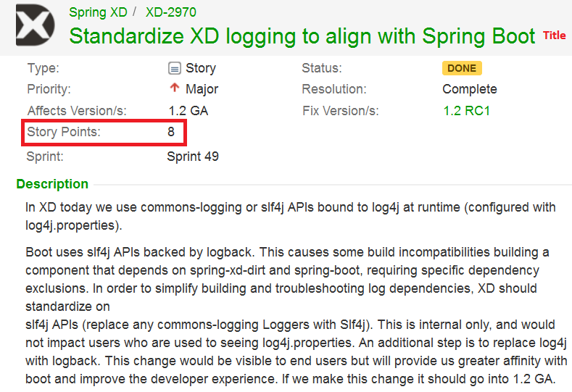Click the description paragraph starting "In XD today"
Image resolution: width=572 pixels, height=392 pixels.
[x=290, y=215]
